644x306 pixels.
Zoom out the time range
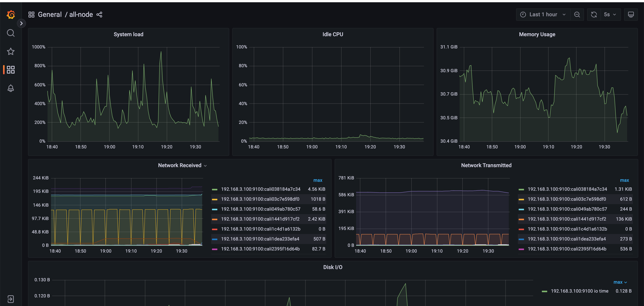point(577,15)
